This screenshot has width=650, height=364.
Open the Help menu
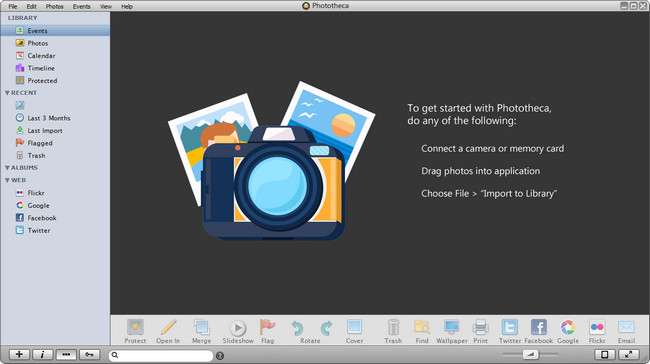tap(127, 6)
